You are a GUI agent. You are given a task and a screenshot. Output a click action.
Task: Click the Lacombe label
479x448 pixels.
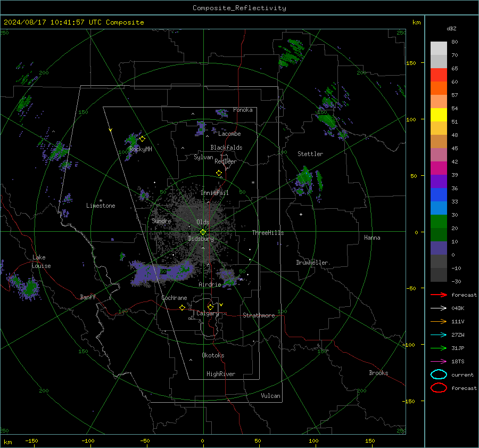click(229, 134)
